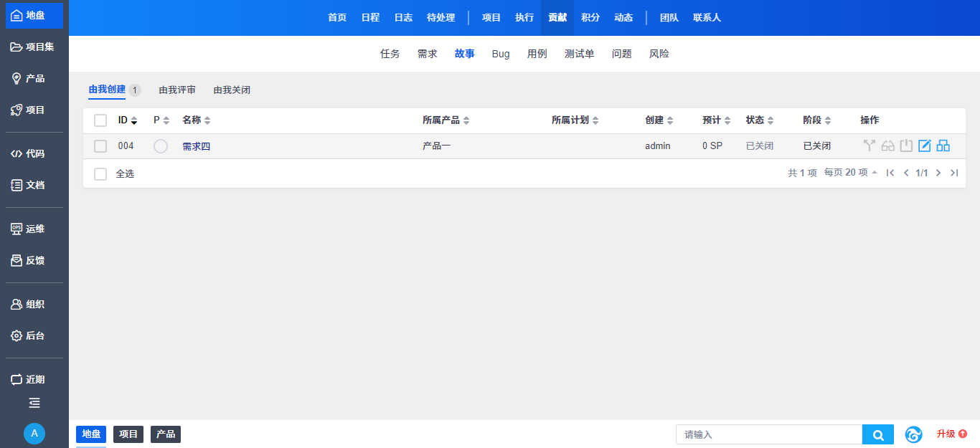Click the 请输入 search input field
The height and width of the screenshot is (448, 980).
(x=769, y=434)
